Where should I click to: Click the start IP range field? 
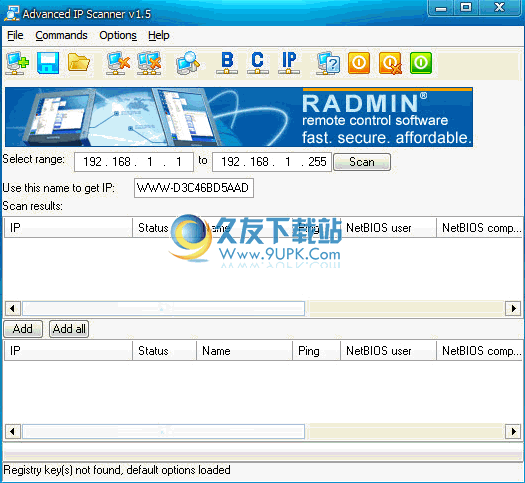point(134,162)
